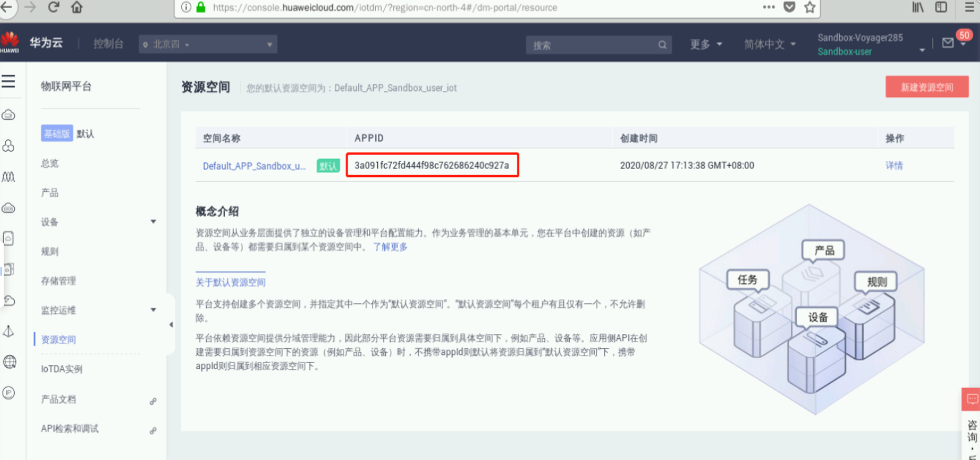The width and height of the screenshot is (980, 460).
Task: Click the creation time 2020/08/27 17:13:38
Action: [x=687, y=166]
